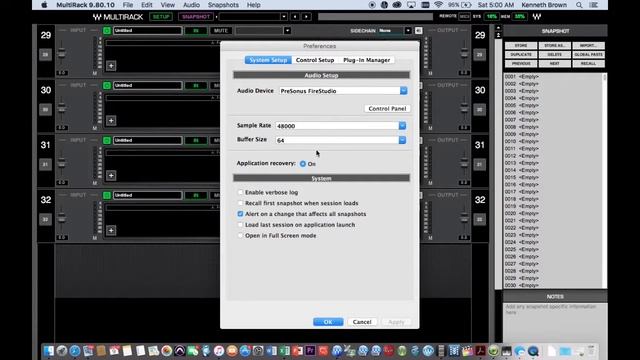Screen dimensions: 640x360
Task: Click the rack 29 name field labeled Untitled
Action: (148, 31)
